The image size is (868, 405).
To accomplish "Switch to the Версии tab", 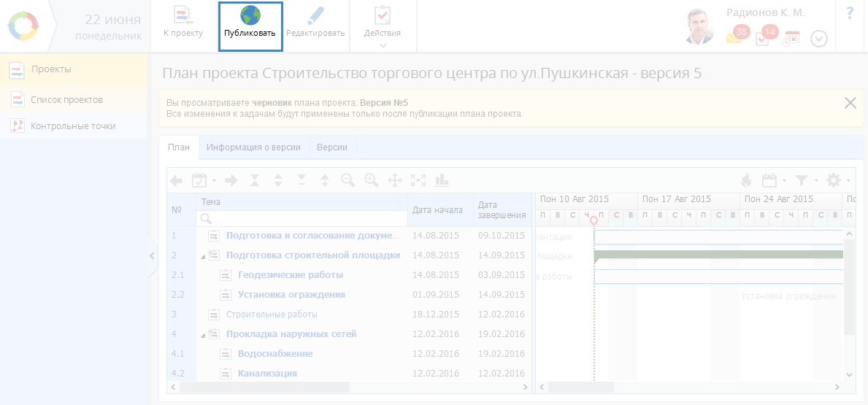I will coord(332,147).
